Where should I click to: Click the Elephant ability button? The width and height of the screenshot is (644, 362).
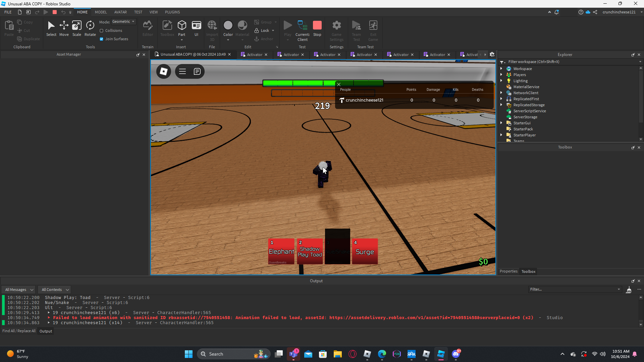(x=281, y=251)
